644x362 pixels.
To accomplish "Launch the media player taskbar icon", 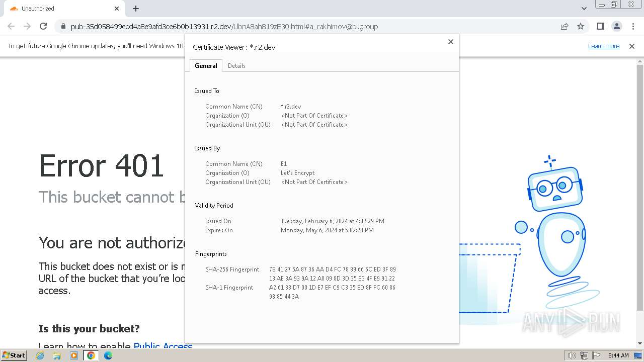I will point(74,355).
